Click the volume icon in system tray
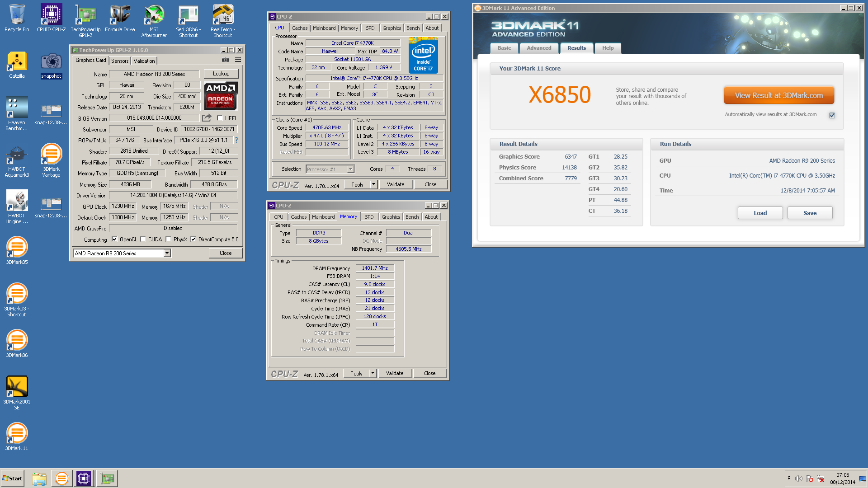Screen dimensions: 868x488 (x=799, y=479)
